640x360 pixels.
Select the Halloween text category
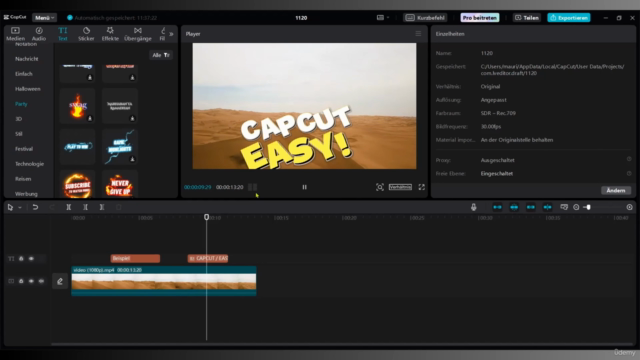pyautogui.click(x=28, y=89)
